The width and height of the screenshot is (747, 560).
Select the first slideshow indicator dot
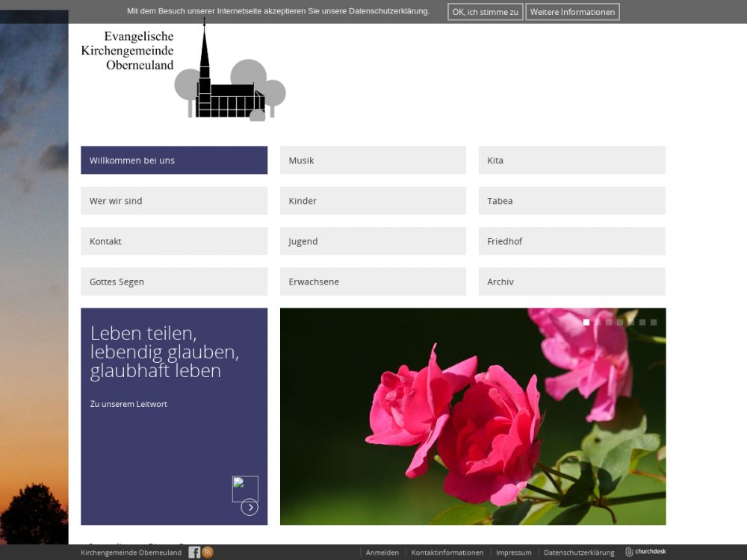tap(586, 323)
